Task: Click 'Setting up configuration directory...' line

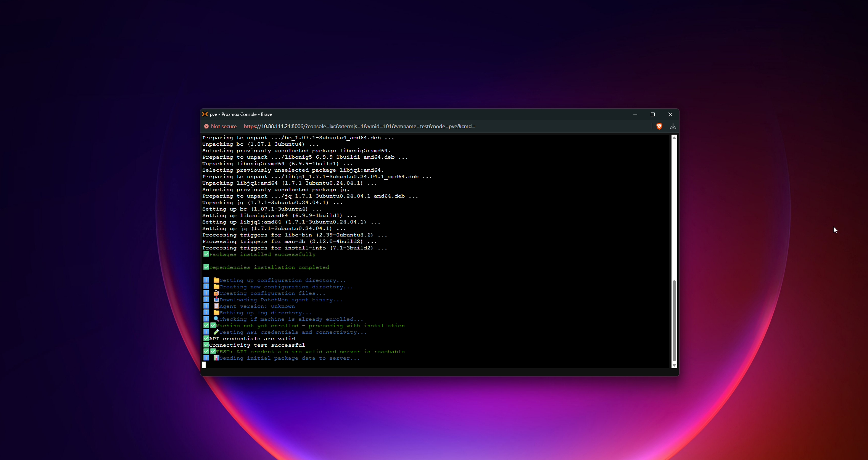Action: click(275, 280)
